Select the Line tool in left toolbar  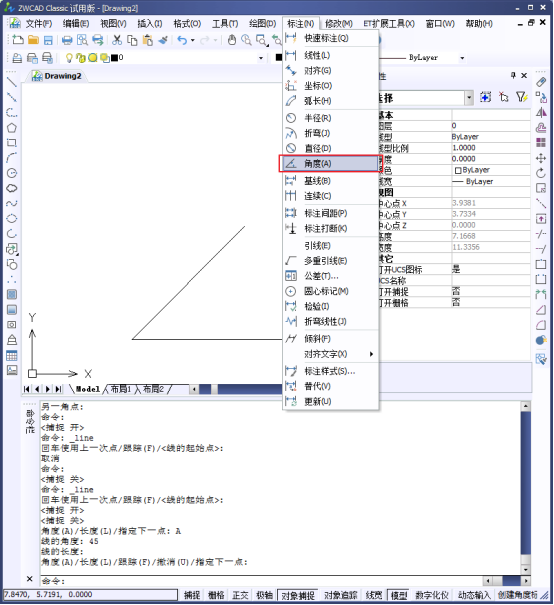pos(12,82)
